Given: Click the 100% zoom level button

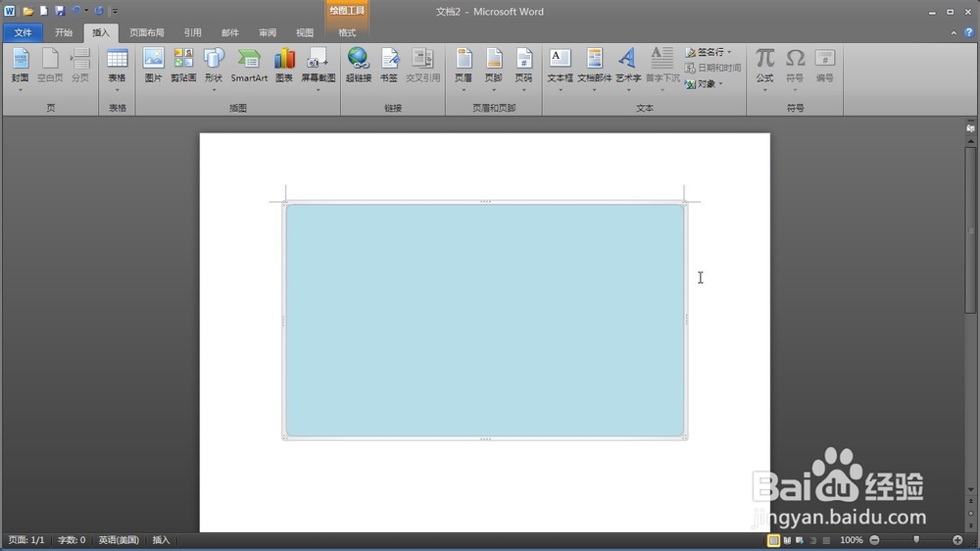Looking at the screenshot, I should [x=852, y=540].
